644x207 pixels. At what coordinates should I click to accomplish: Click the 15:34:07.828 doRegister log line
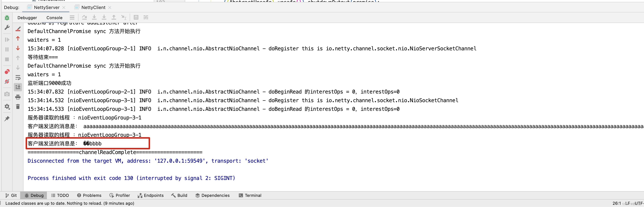252,49
